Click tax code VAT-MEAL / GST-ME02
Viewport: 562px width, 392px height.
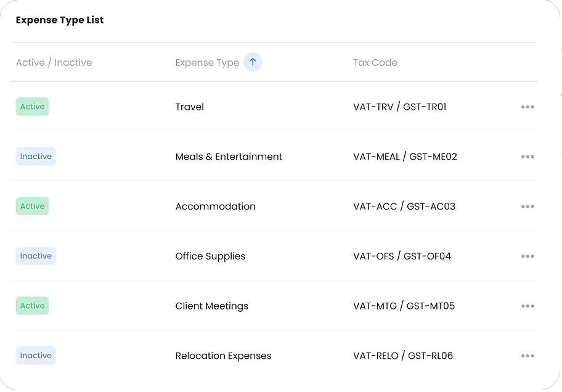coord(405,157)
